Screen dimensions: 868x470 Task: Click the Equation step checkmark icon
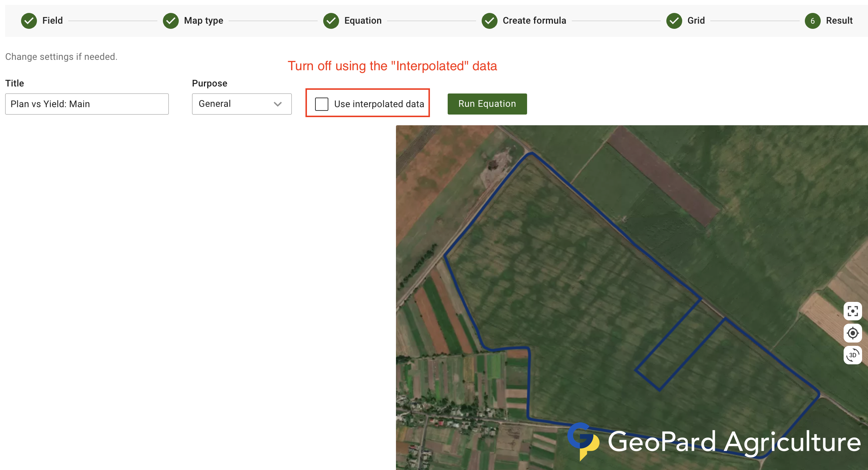pos(331,21)
